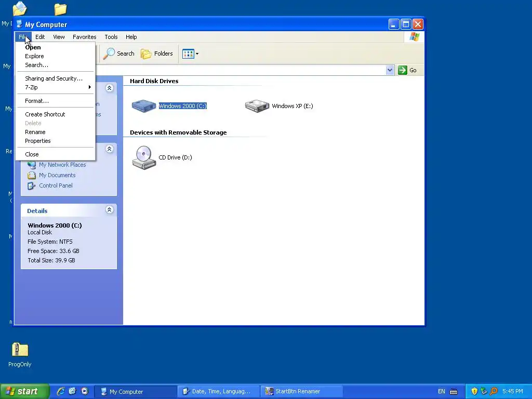Switch to StartBtn Renamer taskbar button

coord(301,392)
